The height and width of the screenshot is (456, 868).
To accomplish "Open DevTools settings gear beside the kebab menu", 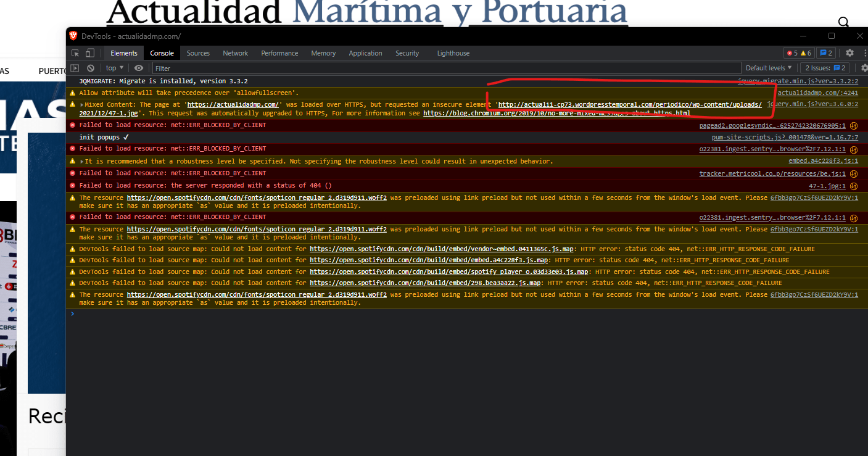I will point(849,53).
